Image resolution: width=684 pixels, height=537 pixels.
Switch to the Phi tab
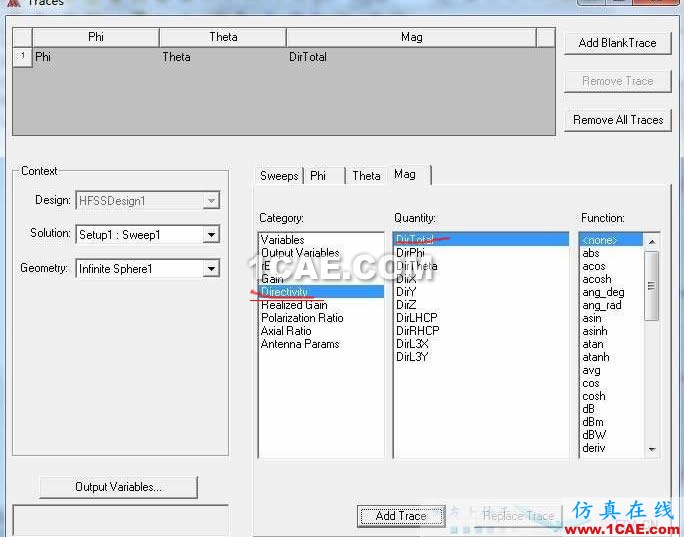coord(324,176)
